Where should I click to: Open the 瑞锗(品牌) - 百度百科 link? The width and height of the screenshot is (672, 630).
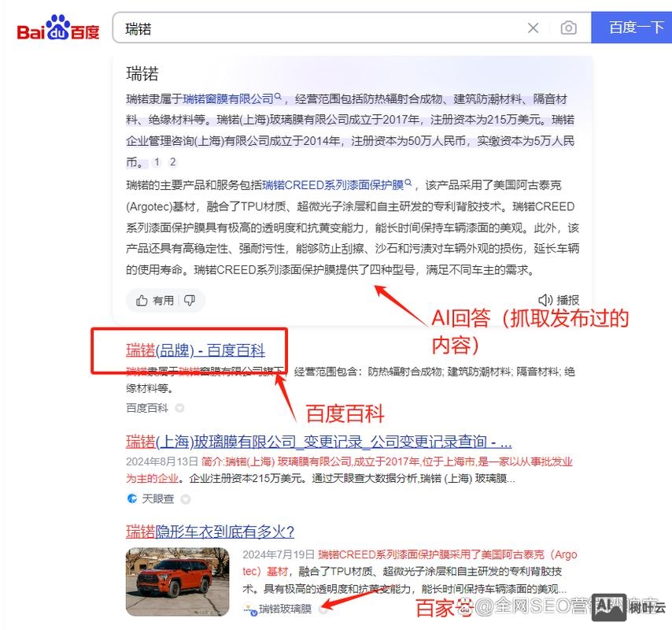[197, 350]
